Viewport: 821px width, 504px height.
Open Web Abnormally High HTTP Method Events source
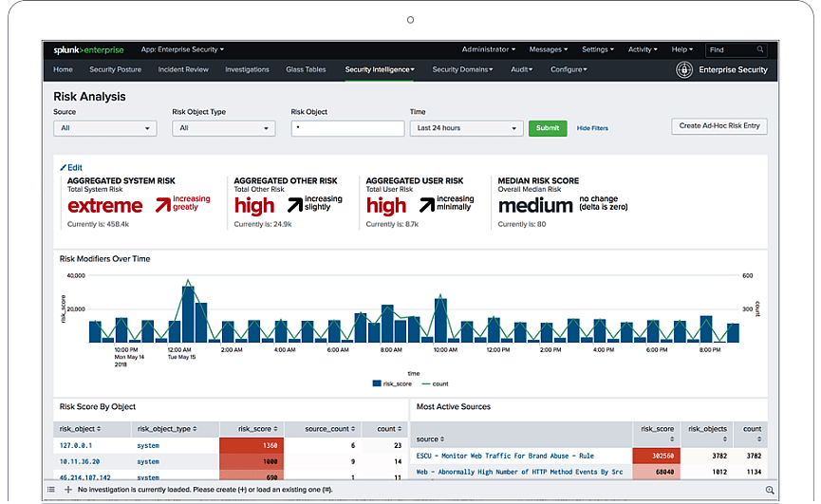(x=519, y=472)
